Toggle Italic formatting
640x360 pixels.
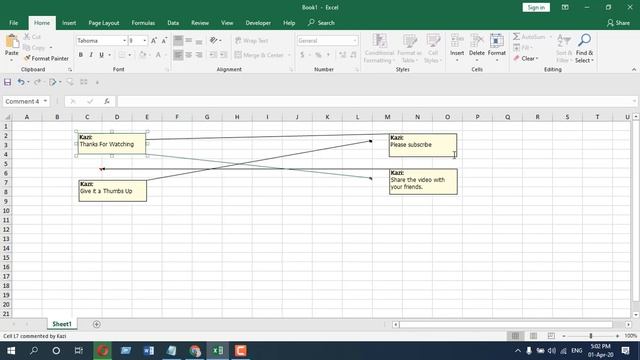pyautogui.click(x=91, y=55)
